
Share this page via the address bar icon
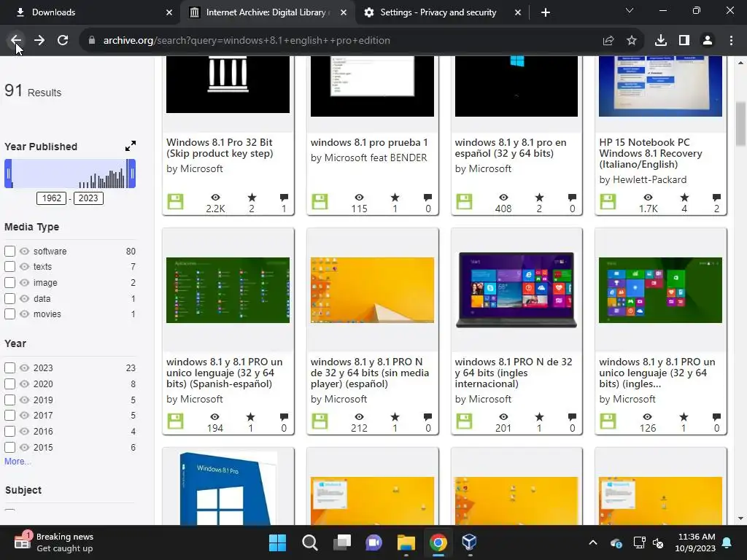click(608, 41)
